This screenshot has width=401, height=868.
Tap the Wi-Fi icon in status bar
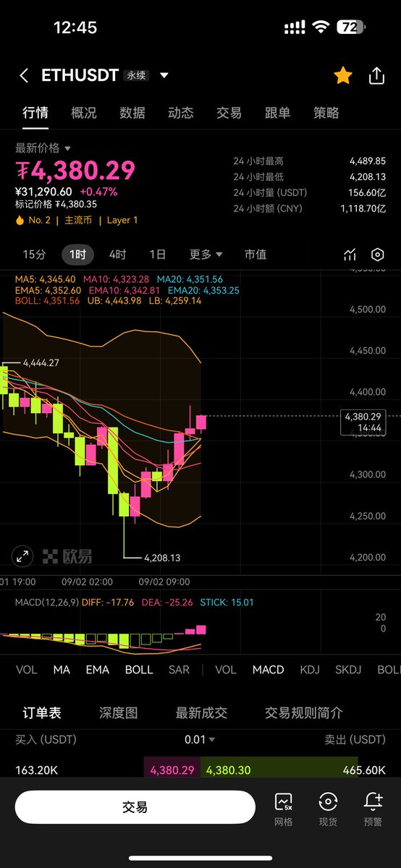(x=320, y=27)
